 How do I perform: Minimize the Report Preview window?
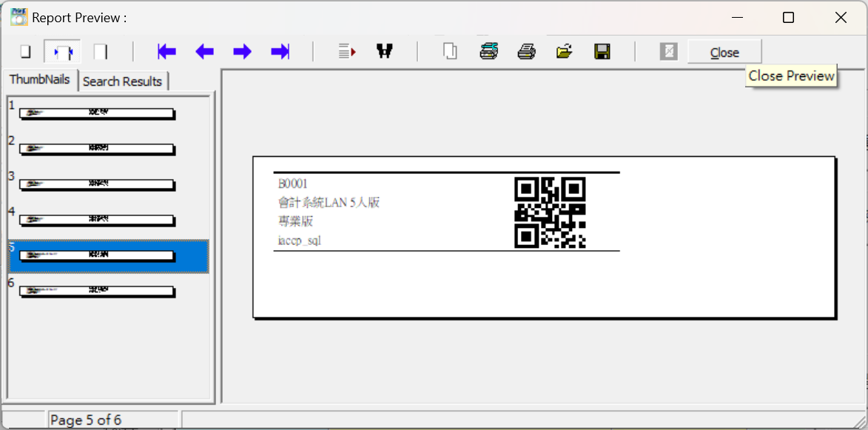point(737,18)
